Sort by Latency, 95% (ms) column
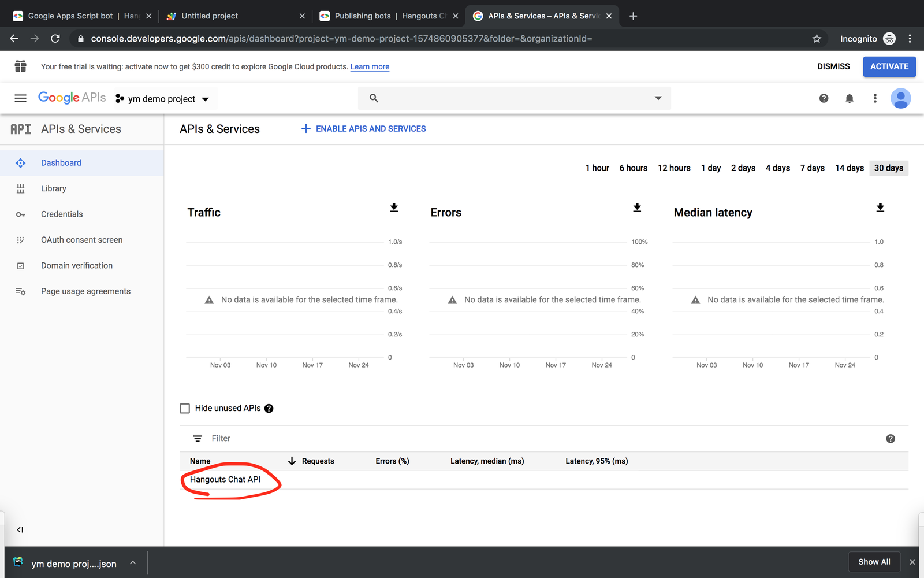 (597, 461)
